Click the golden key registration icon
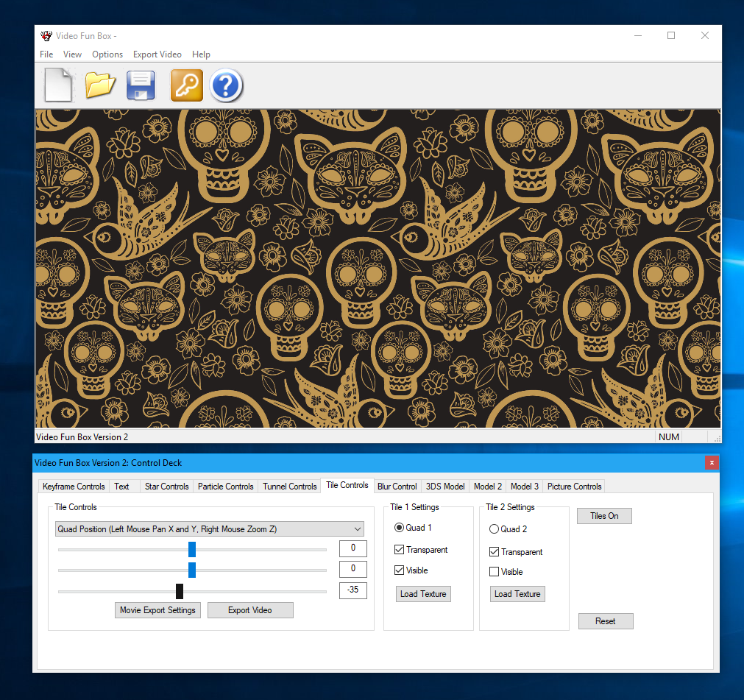Viewport: 744px width, 700px height. [187, 85]
